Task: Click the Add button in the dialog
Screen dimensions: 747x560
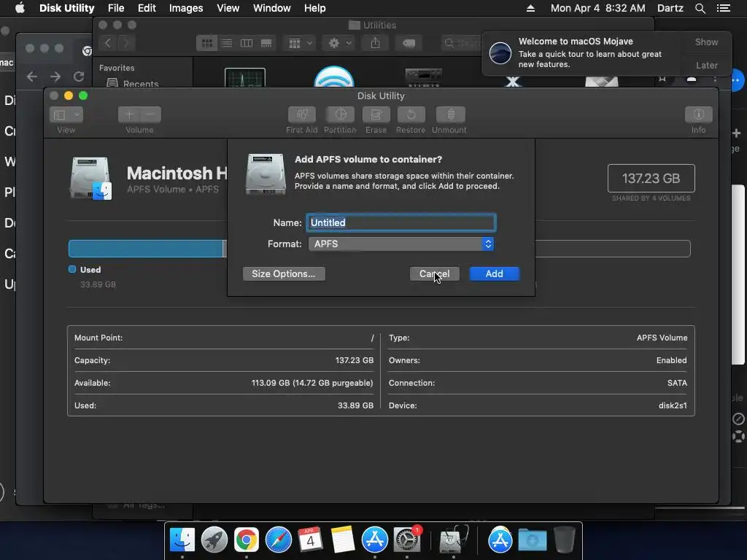Action: pos(494,274)
